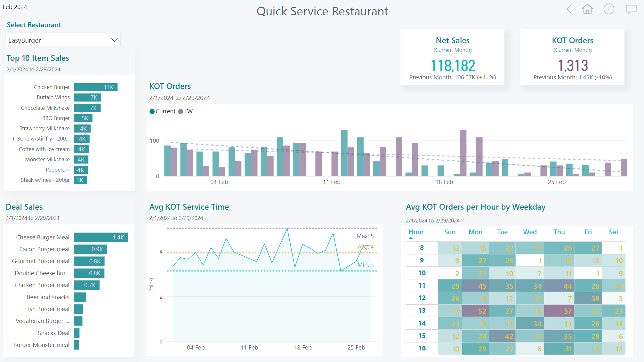
Task: Toggle the LW legend marker
Action: coord(181,111)
